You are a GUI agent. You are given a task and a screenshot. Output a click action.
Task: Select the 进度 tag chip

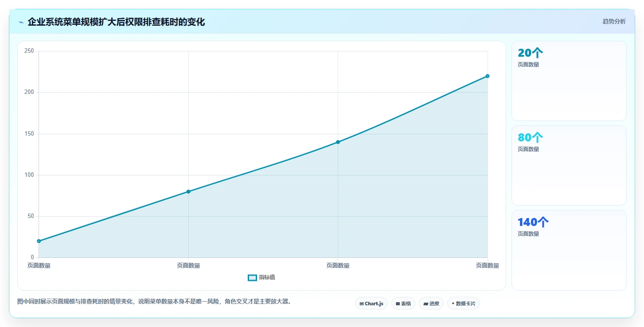pos(431,304)
